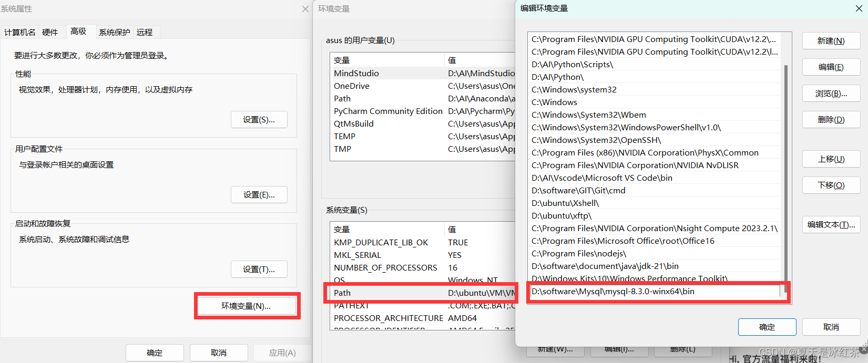The height and width of the screenshot is (363, 868).
Task: Select KMP_DUPLICATE_LIB_OK system variable
Action: click(423, 242)
